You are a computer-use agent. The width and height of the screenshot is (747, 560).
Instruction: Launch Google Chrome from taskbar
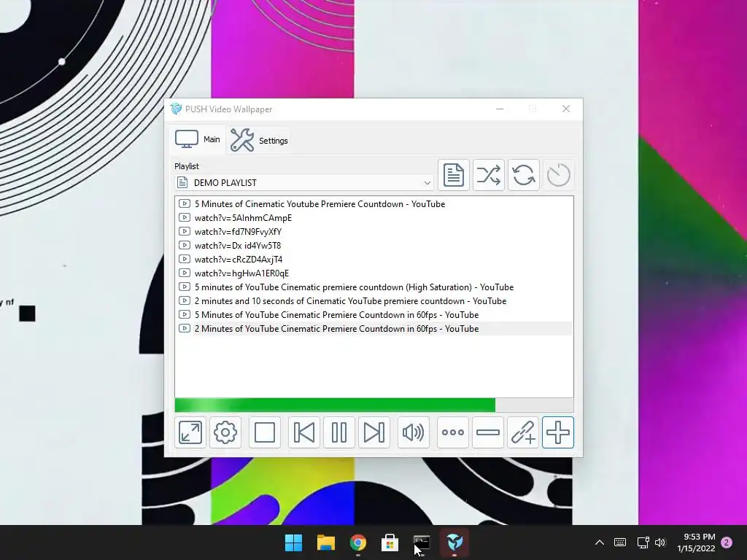click(357, 542)
